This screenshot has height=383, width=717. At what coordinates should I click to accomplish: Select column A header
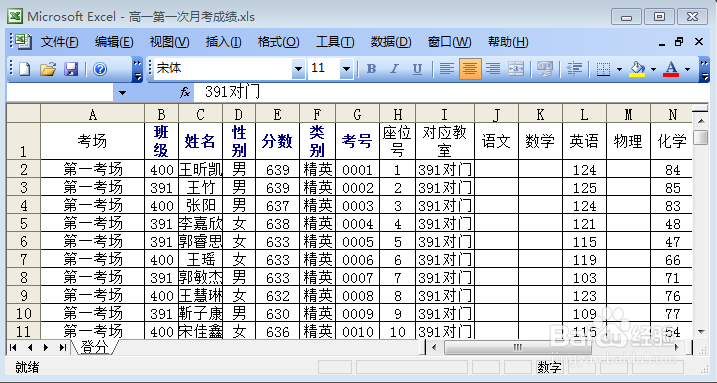point(92,114)
